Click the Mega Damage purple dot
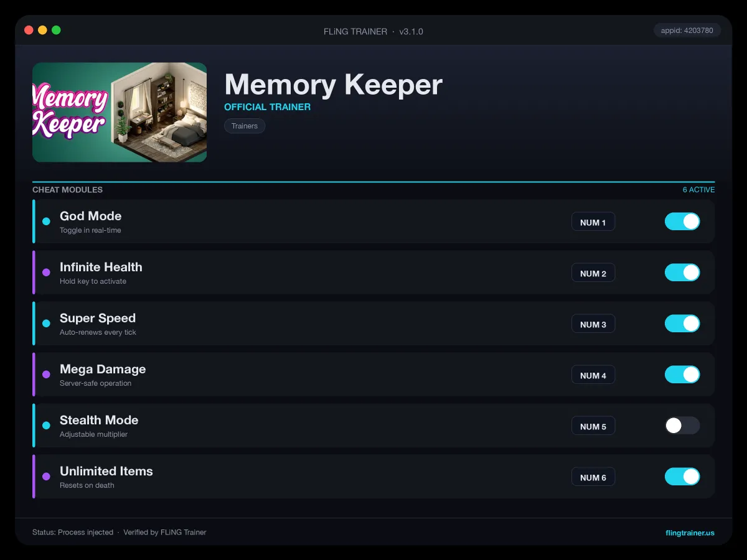 click(46, 375)
